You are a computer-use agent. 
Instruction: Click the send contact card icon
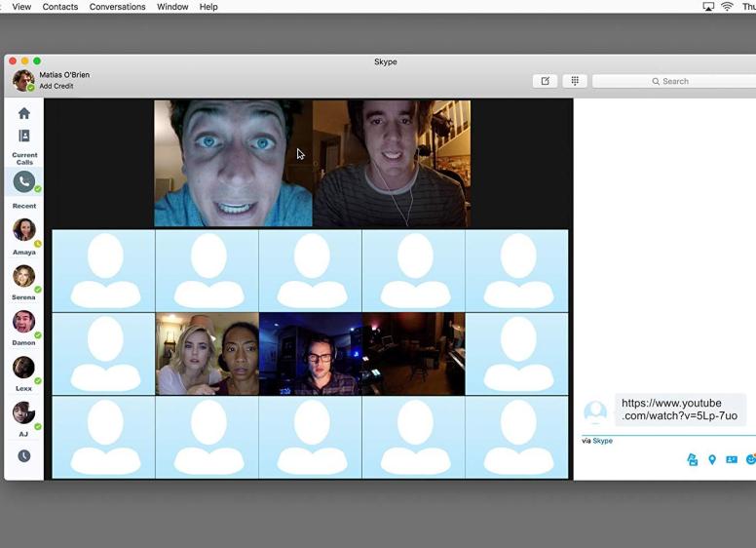click(732, 459)
